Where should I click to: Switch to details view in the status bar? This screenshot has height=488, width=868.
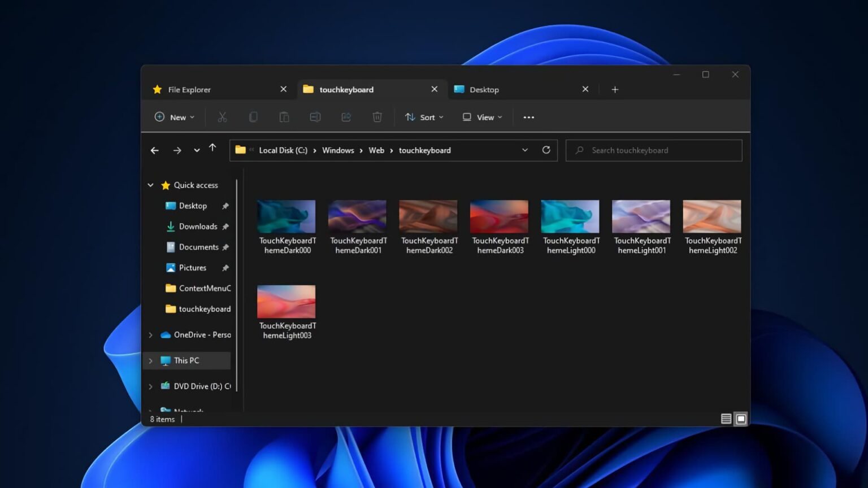726,419
